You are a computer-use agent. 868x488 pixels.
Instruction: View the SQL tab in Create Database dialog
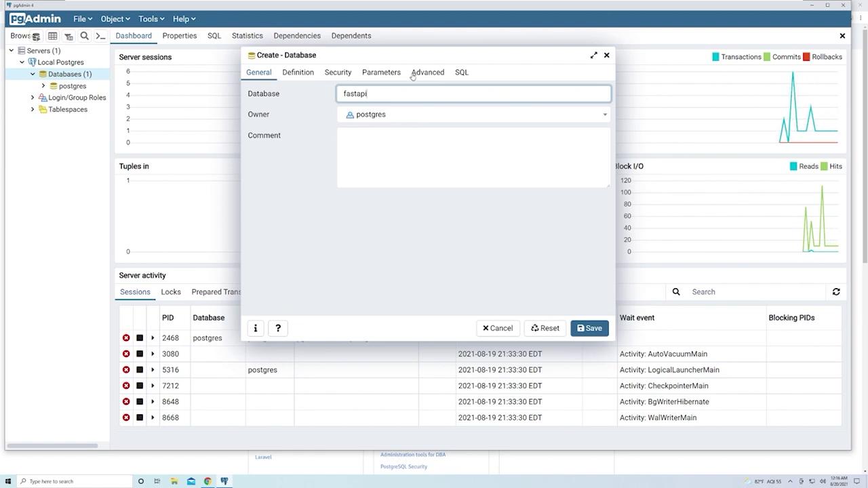coord(462,73)
